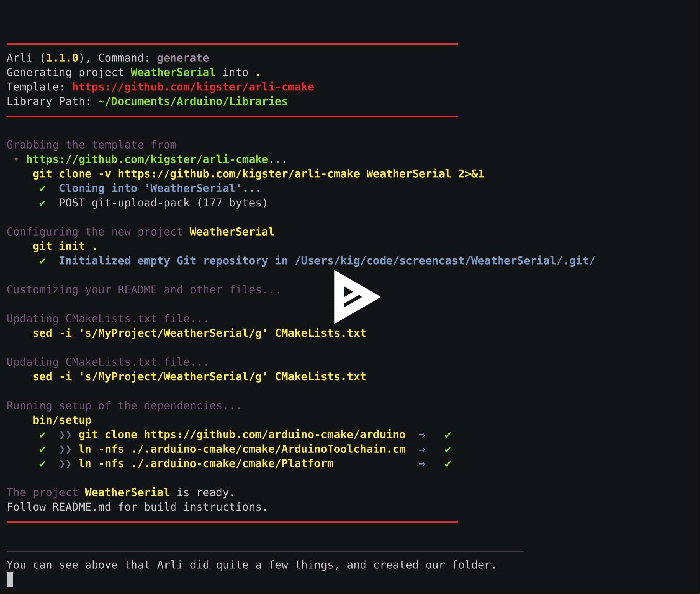700x594 pixels.
Task: Click the checkmark before git clone arduino-cmake line
Action: coord(43,435)
